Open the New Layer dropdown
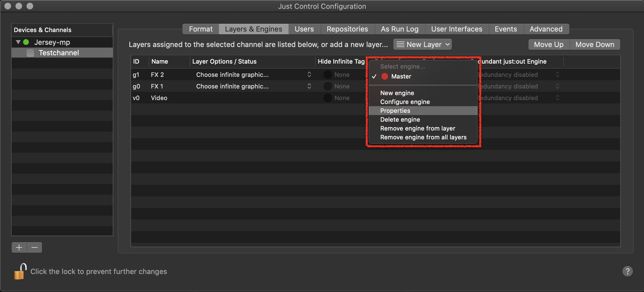The width and height of the screenshot is (644, 292). point(422,45)
